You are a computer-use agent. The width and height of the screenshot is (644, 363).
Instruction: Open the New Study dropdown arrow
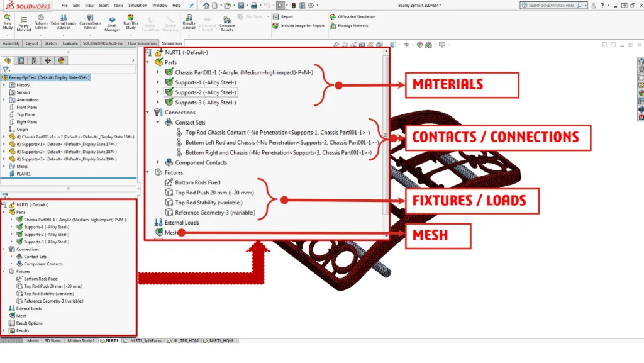[x=8, y=35]
